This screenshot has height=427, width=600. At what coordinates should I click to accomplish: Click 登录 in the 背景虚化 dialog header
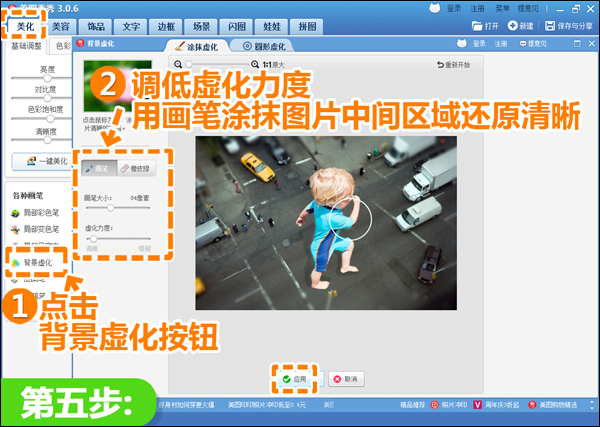479,44
